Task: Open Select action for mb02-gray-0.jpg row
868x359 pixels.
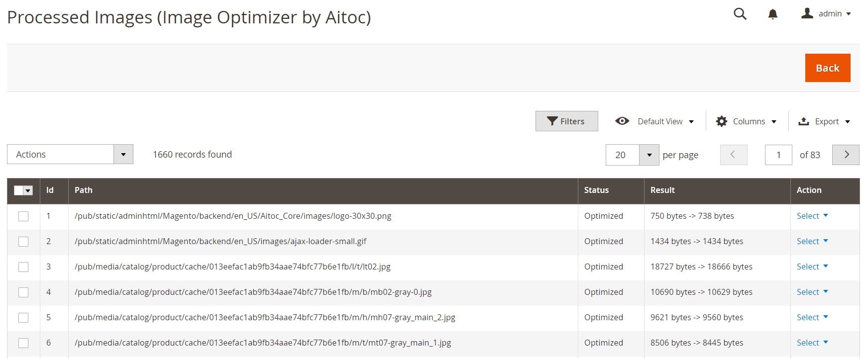Action: pyautogui.click(x=812, y=292)
